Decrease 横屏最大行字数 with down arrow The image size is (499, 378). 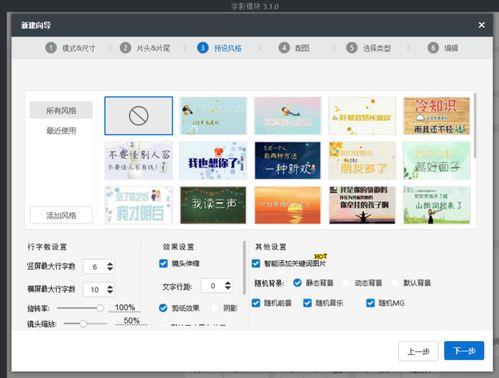click(110, 292)
